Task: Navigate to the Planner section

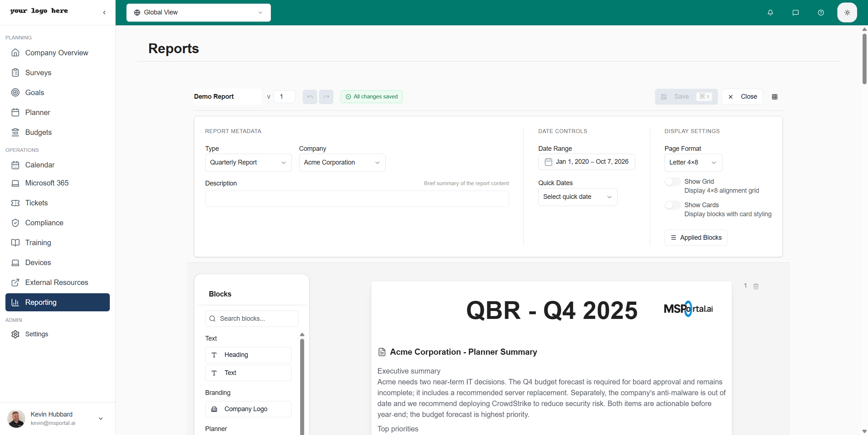Action: point(38,112)
